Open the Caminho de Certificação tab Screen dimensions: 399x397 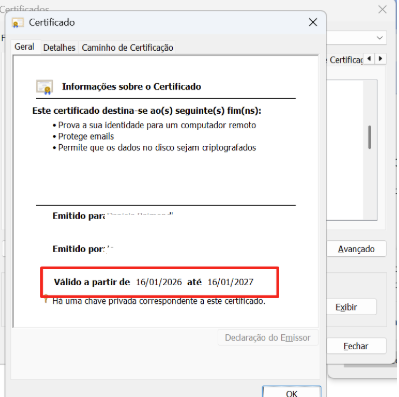[x=127, y=48]
